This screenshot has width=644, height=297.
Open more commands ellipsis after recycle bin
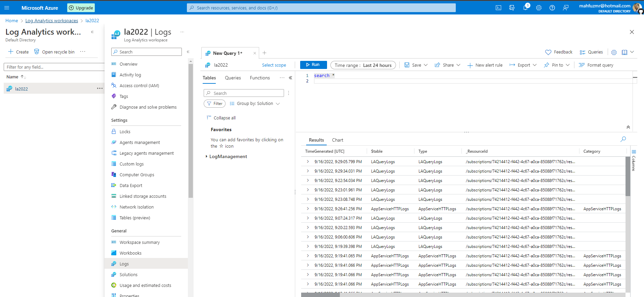[x=83, y=51]
